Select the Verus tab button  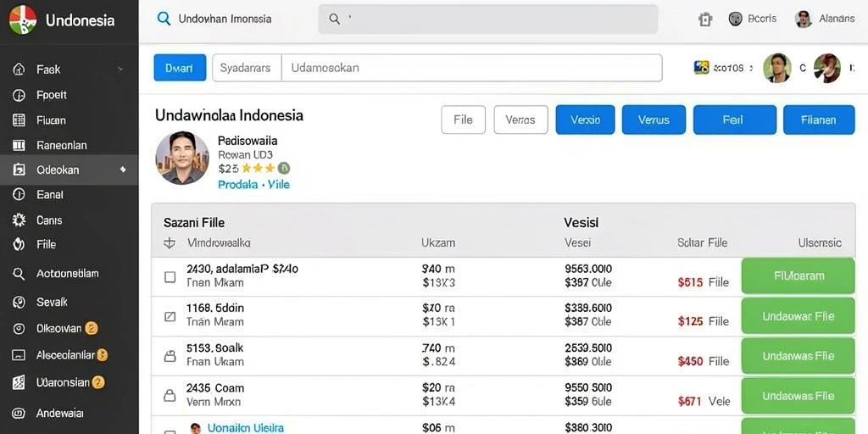coord(654,120)
